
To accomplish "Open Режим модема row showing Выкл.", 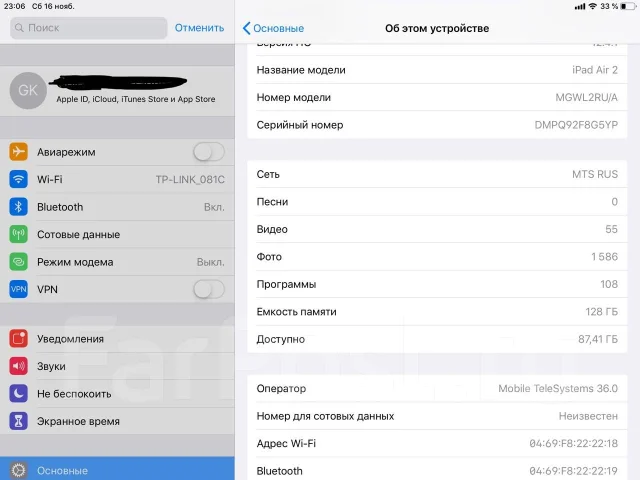I will [117, 262].
